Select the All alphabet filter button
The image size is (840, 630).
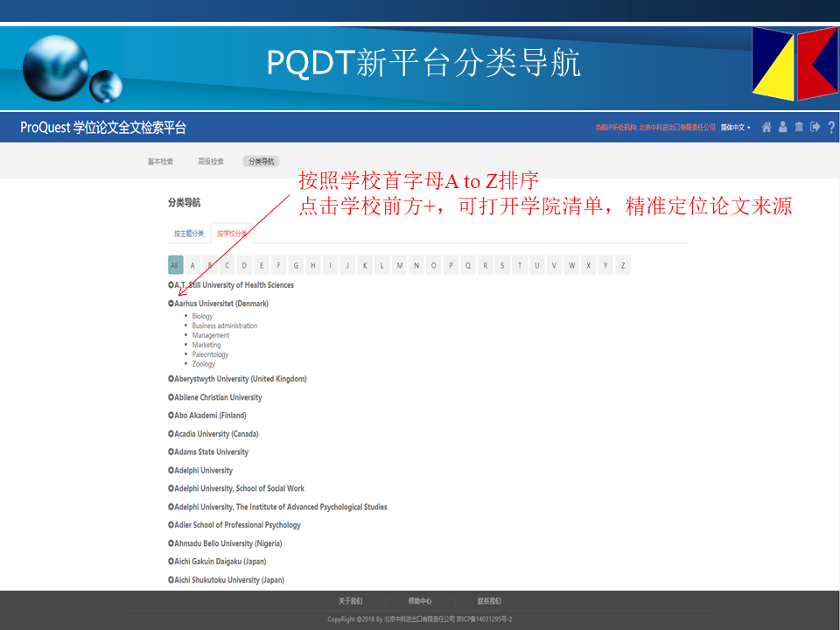pos(175,266)
